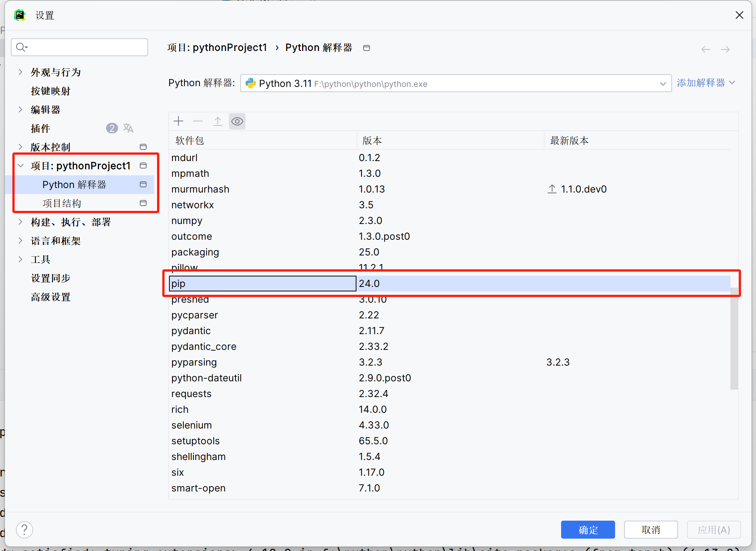This screenshot has height=551, width=756.
Task: Select 高级设置 in the settings tree
Action: [51, 297]
